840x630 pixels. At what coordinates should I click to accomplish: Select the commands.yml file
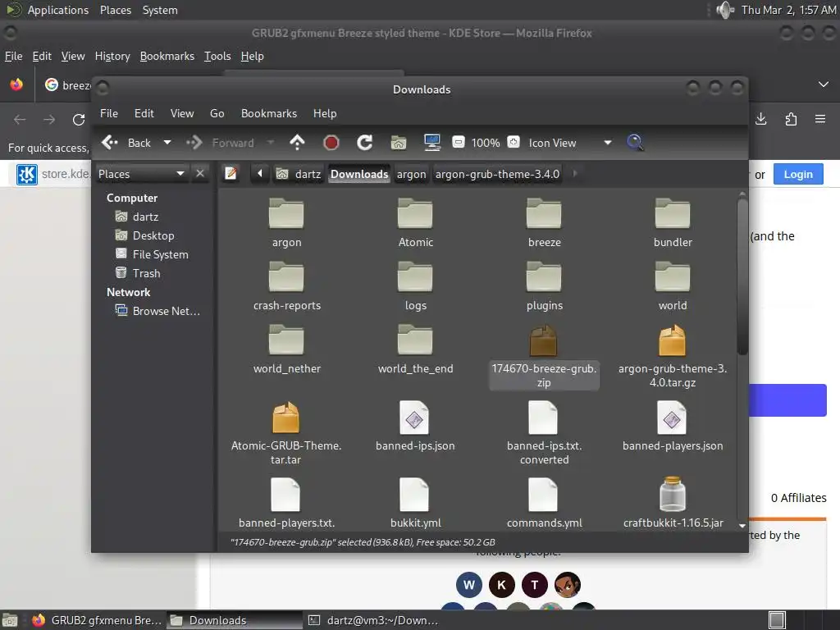tap(545, 503)
